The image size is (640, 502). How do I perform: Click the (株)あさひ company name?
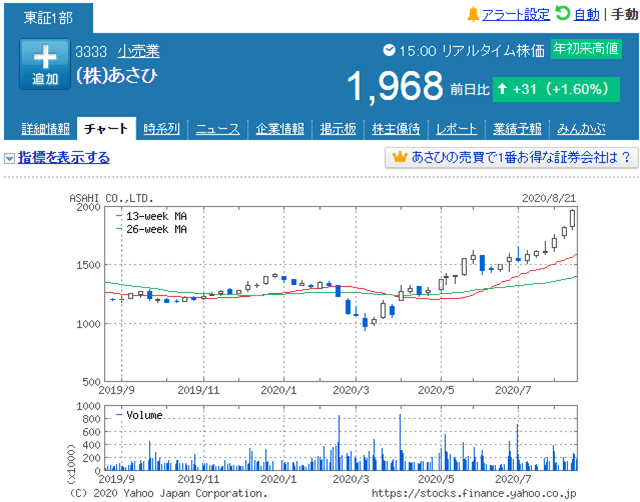pos(117,75)
